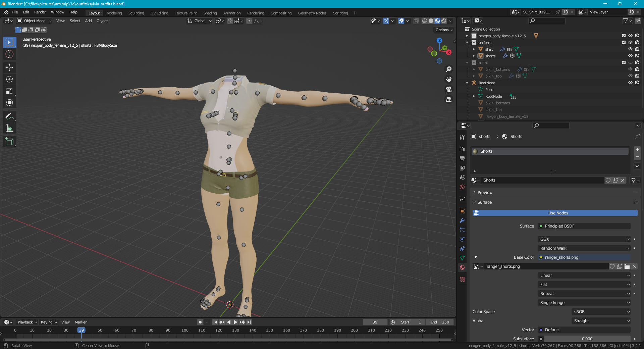Exclude the uniform collection via checkbox
This screenshot has height=349, width=644.
coord(624,42)
